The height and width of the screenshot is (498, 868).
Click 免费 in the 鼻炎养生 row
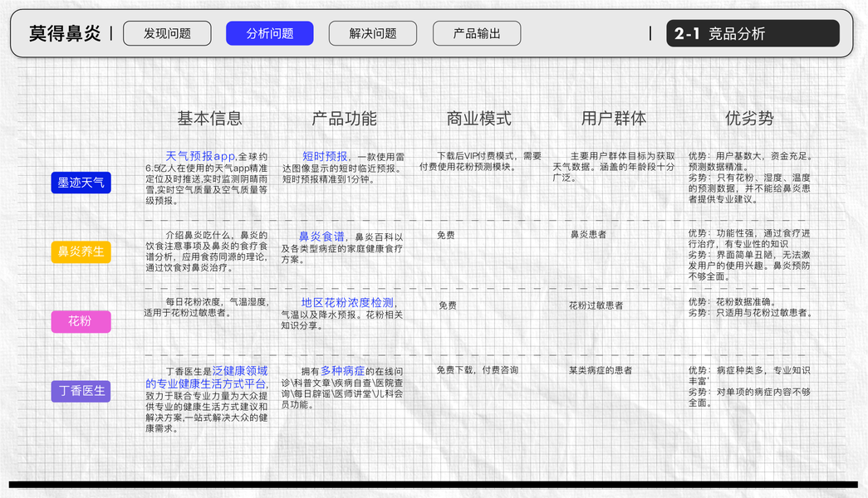[445, 235]
